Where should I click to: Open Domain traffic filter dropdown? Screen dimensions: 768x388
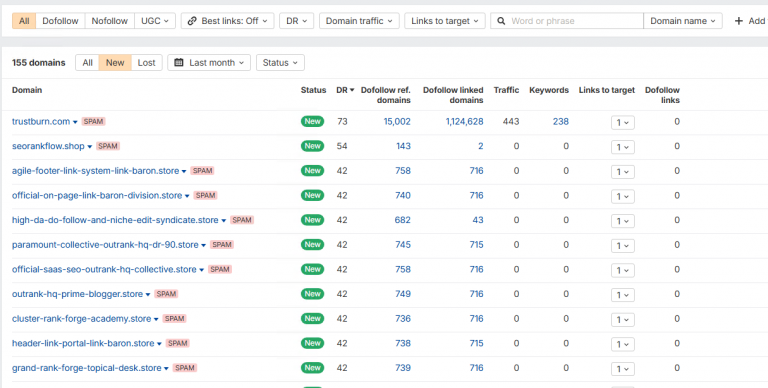coord(360,21)
